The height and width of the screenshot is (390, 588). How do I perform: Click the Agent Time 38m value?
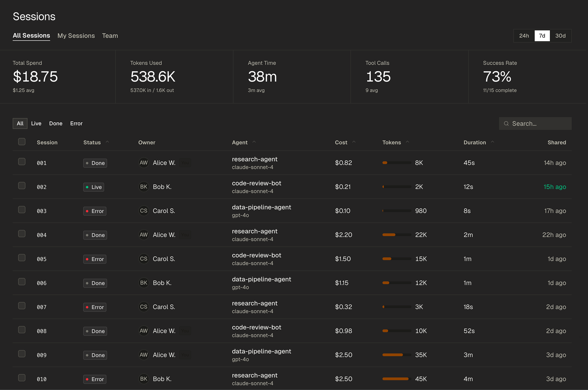(x=262, y=77)
